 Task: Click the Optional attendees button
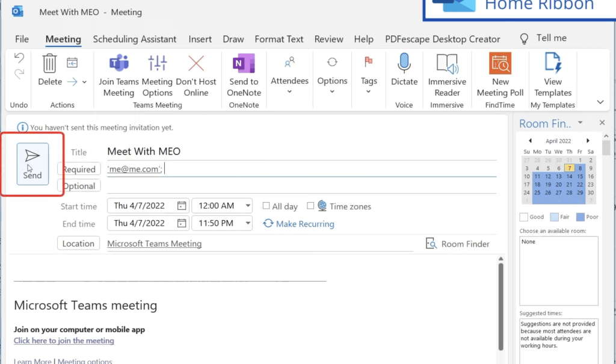(x=79, y=186)
